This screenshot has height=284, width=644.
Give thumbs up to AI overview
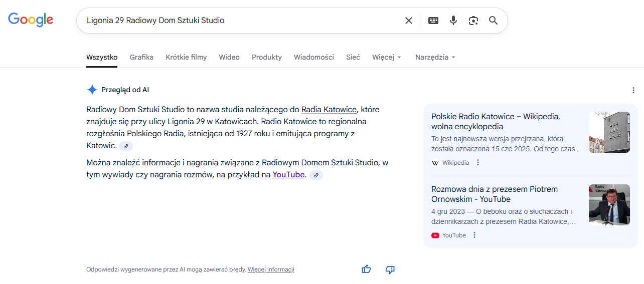click(366, 269)
